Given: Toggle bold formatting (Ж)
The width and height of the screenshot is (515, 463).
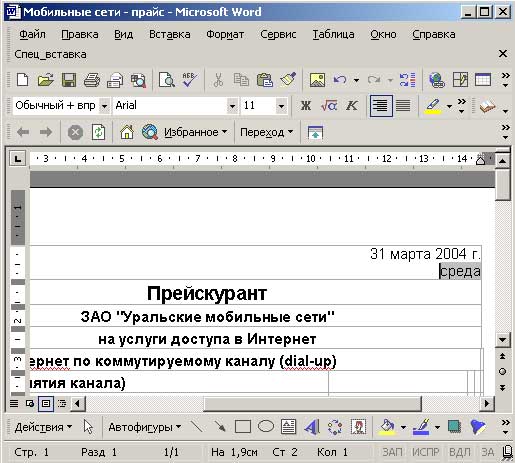Looking at the screenshot, I should click(x=306, y=106).
